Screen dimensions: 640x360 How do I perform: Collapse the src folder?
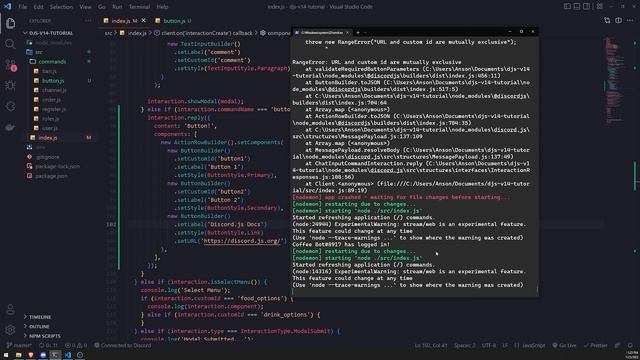39,52
